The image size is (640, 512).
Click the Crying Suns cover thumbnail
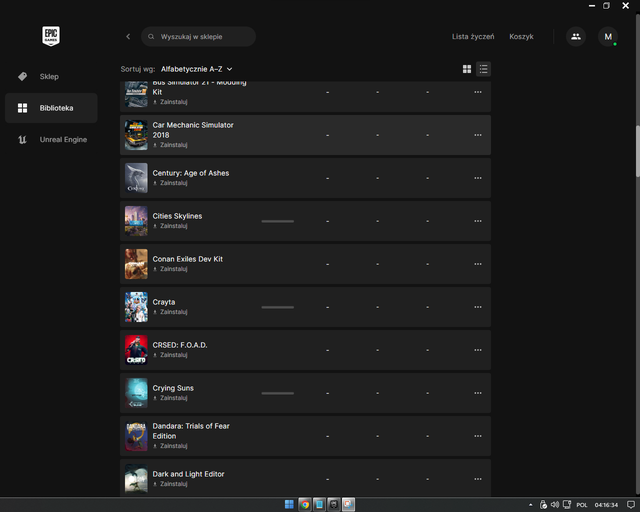point(136,393)
